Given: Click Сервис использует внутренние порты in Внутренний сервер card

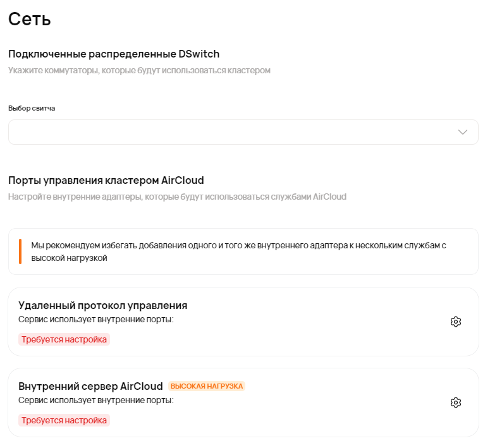Looking at the screenshot, I should [96, 400].
